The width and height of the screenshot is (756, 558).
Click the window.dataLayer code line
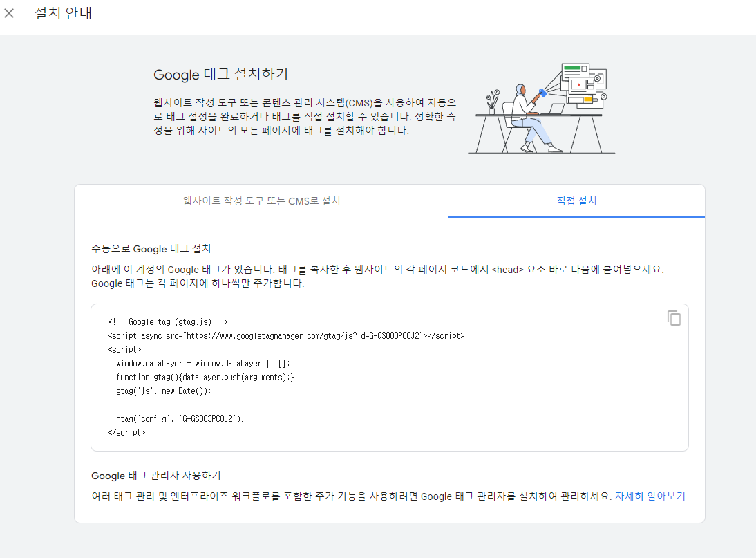click(203, 364)
